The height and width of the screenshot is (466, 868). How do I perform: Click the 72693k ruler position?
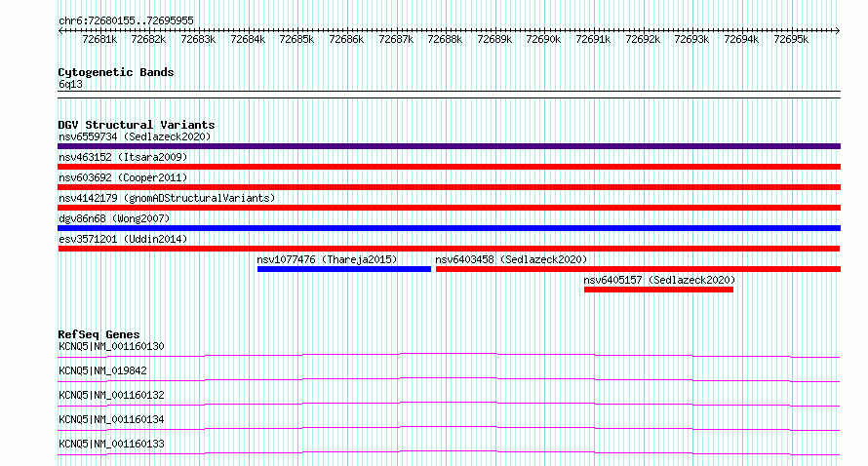pos(692,39)
